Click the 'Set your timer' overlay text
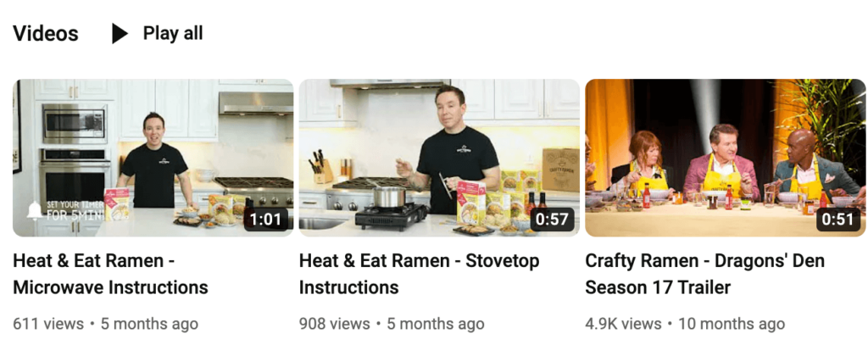The width and height of the screenshot is (868, 356). click(75, 210)
